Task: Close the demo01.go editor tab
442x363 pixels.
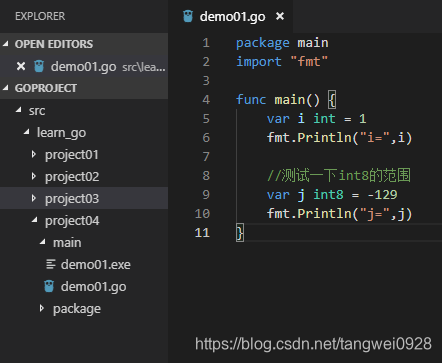Action: pos(280,16)
